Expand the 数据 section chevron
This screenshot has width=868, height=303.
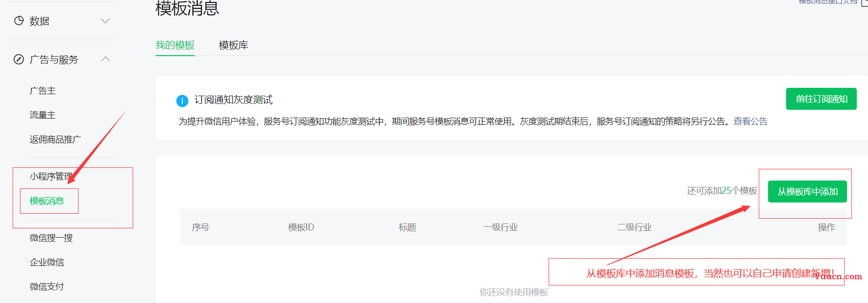[105, 21]
